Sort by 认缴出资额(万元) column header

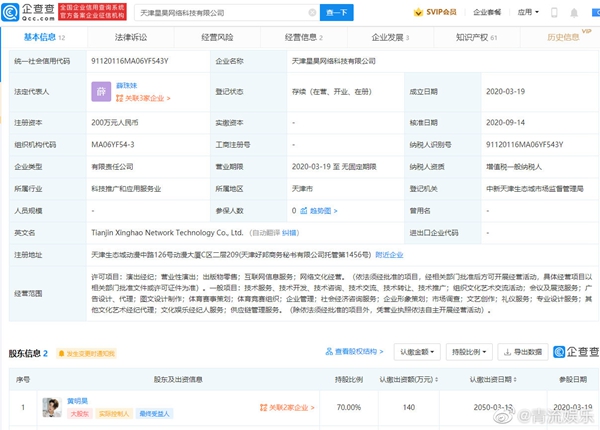(x=409, y=380)
